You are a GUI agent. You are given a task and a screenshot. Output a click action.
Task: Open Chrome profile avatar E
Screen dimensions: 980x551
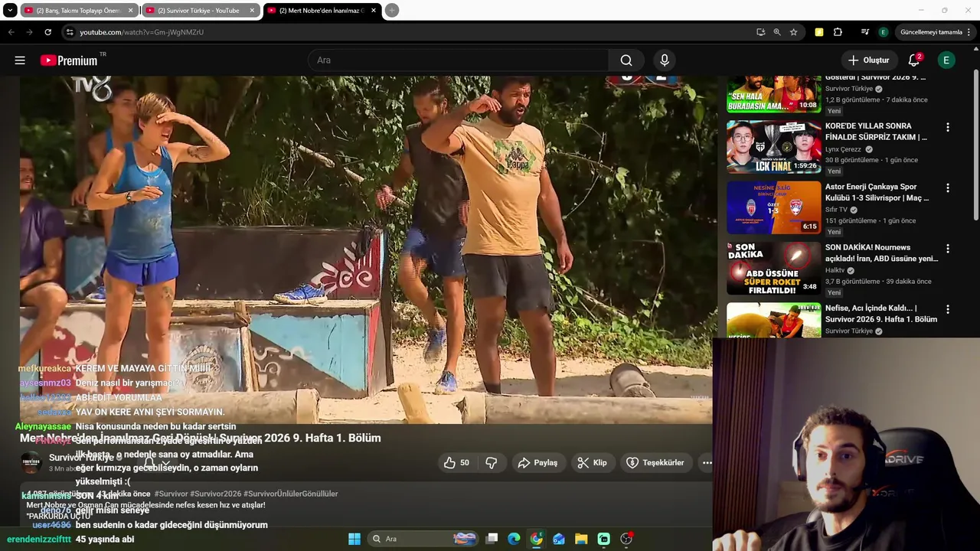click(883, 32)
